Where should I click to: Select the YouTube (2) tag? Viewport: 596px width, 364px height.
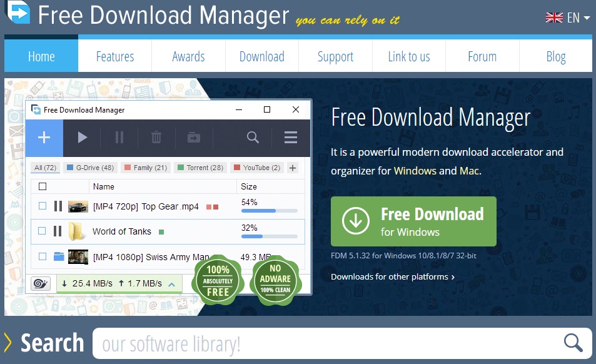tap(257, 168)
